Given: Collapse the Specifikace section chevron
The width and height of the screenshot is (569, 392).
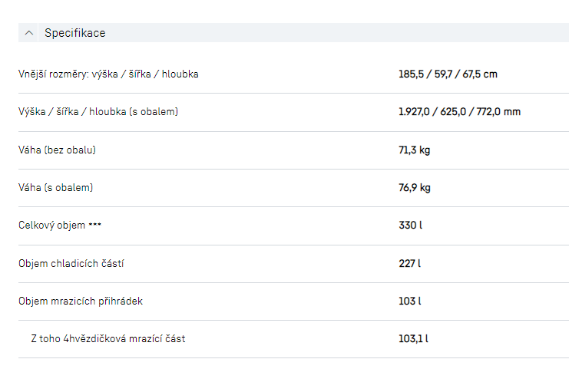Looking at the screenshot, I should coord(29,33).
